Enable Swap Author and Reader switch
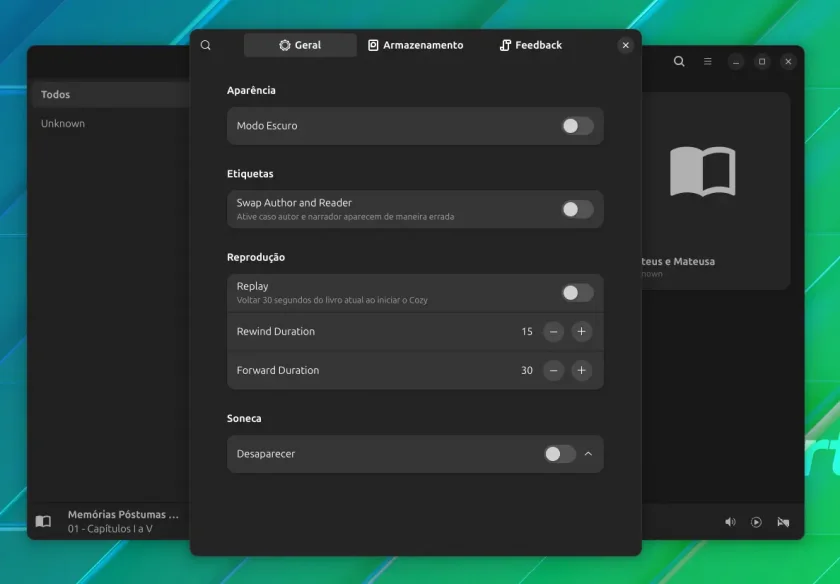840x584 pixels. (x=578, y=209)
